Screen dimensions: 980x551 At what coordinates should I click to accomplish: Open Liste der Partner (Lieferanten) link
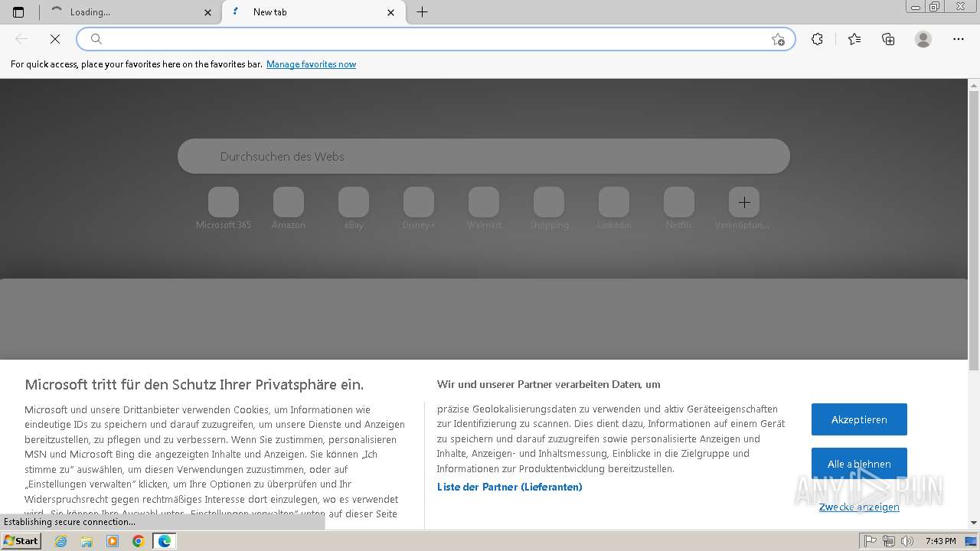click(x=510, y=487)
